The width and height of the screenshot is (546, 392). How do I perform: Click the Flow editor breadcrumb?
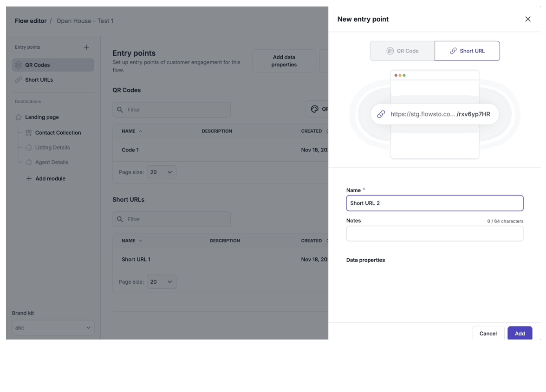[x=31, y=21]
